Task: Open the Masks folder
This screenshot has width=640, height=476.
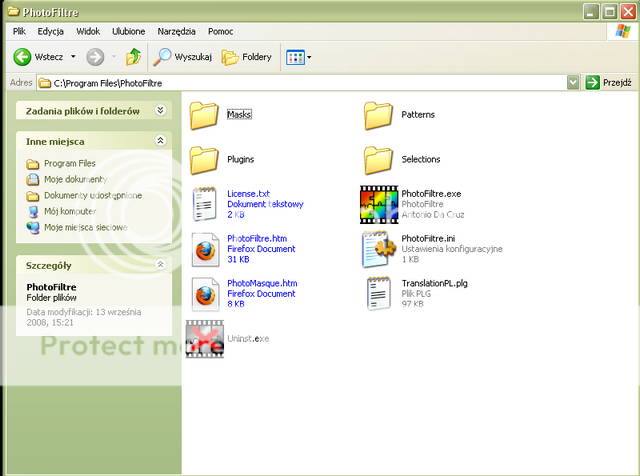Action: click(x=204, y=115)
